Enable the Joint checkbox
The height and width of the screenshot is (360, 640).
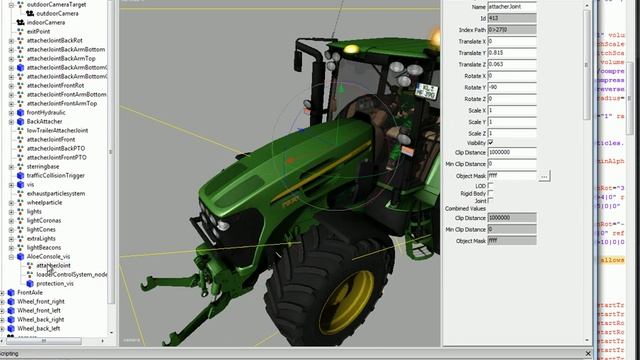point(491,201)
